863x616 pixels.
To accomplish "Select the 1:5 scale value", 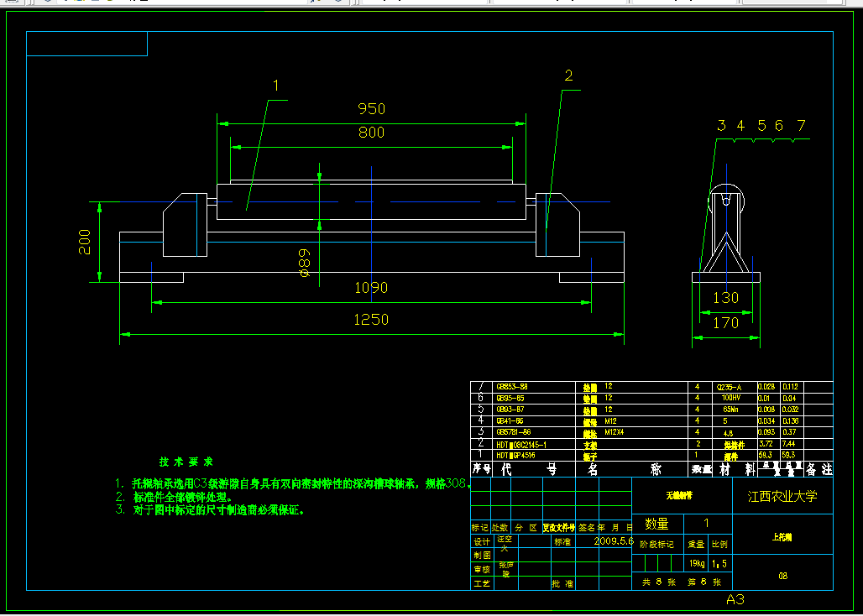I will coord(719,564).
